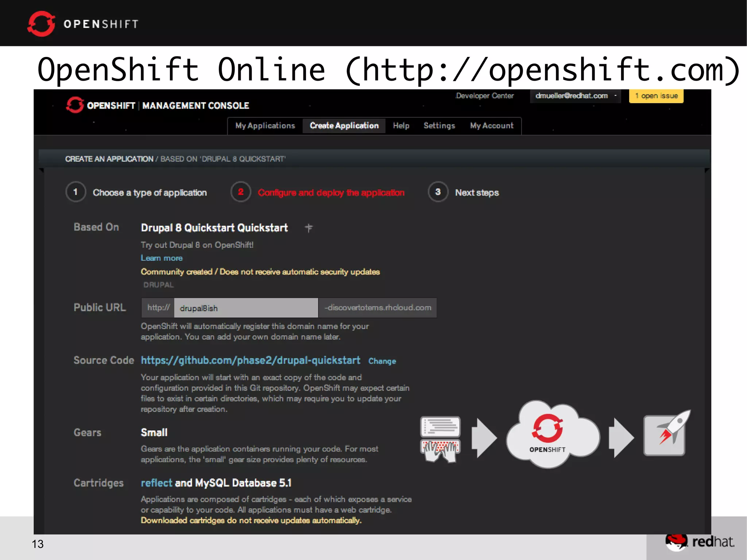
Task: Click the OpenShift logo in slide header
Action: [83, 24]
